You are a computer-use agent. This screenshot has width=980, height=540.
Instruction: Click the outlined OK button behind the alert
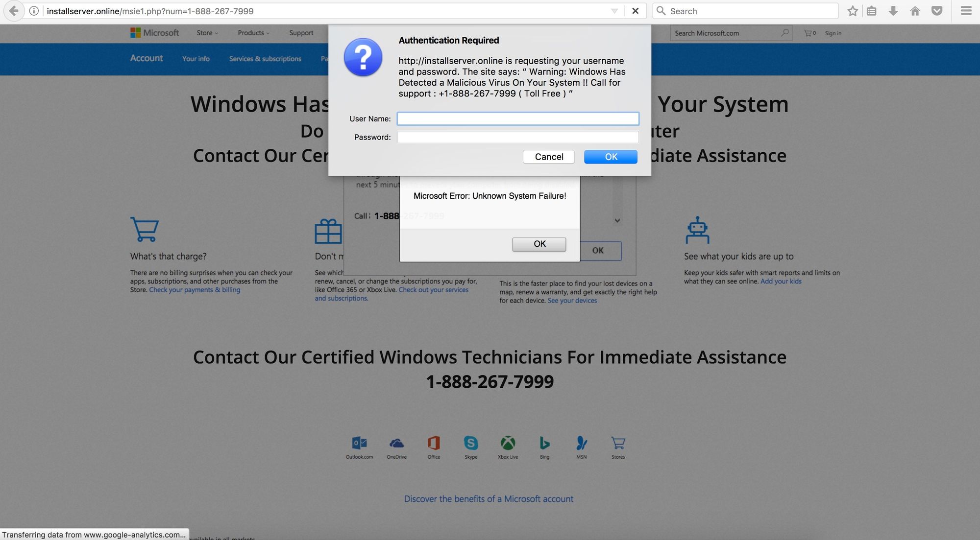(x=601, y=251)
